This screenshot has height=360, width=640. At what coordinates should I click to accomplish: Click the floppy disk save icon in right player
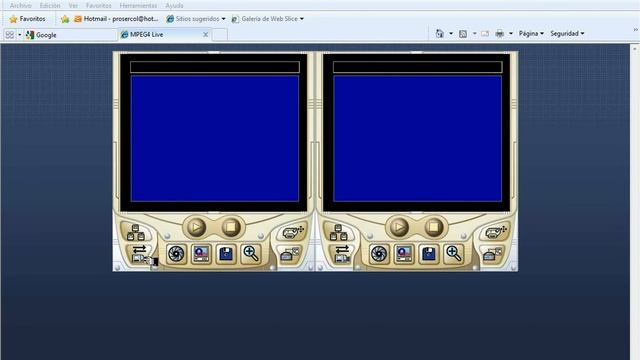click(x=429, y=254)
